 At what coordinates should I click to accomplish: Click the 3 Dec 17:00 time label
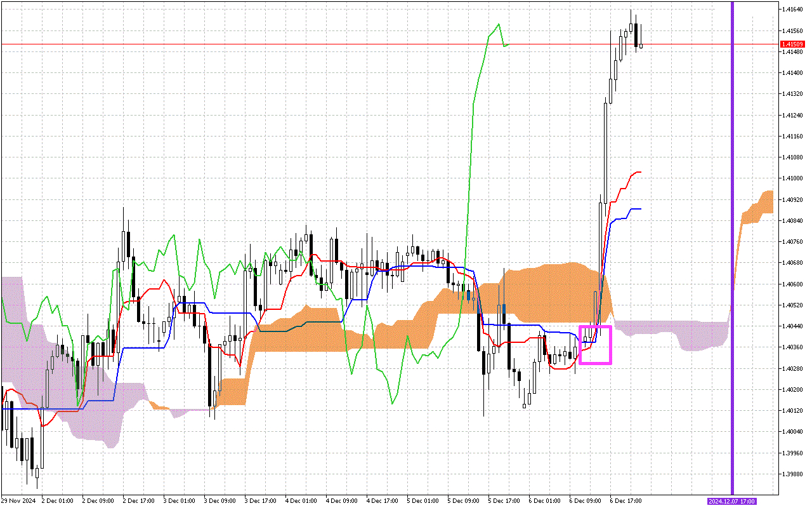(x=261, y=501)
